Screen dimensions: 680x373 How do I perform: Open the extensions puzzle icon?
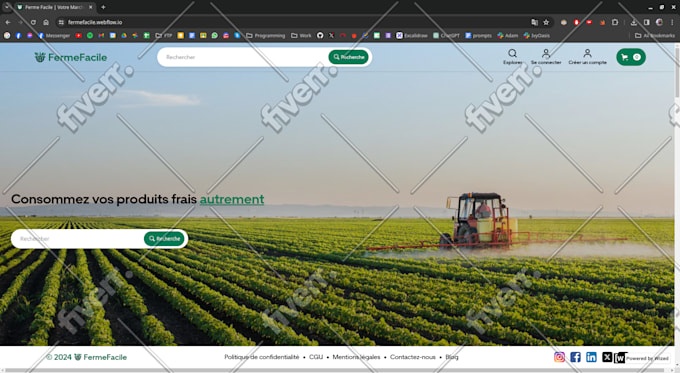click(615, 22)
